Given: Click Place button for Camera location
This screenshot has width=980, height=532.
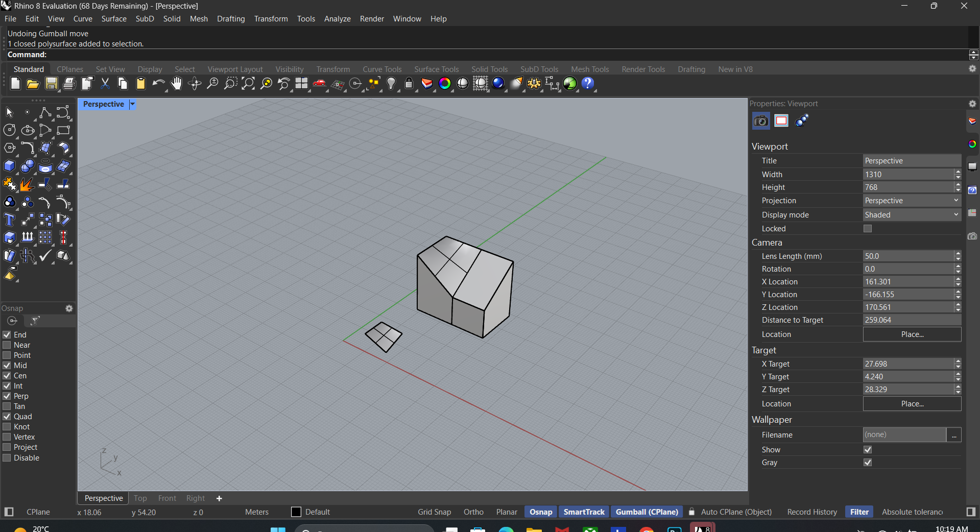Looking at the screenshot, I should pos(912,334).
